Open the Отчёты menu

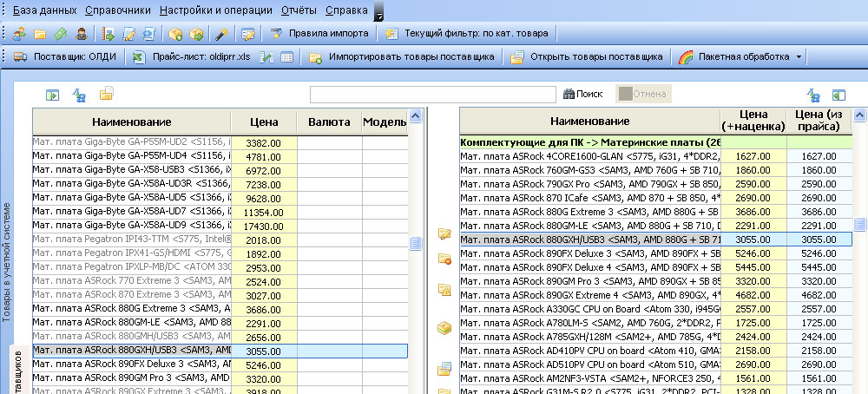coord(299,10)
